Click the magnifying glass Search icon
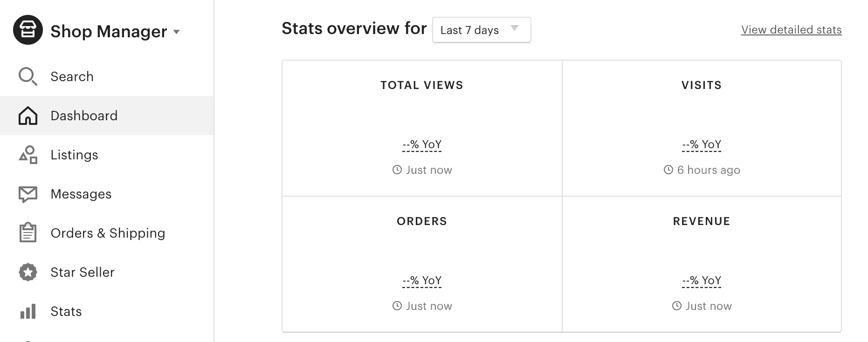868x342 pixels. [28, 76]
